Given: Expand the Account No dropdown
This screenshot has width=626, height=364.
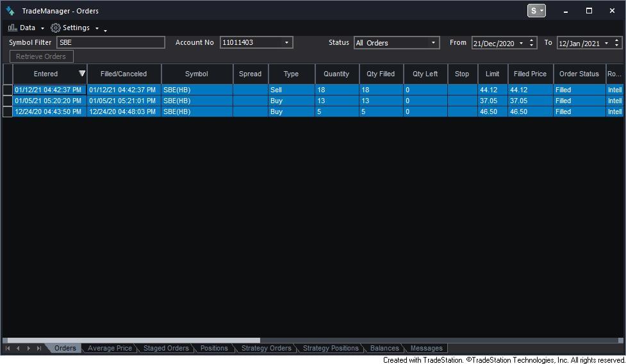Looking at the screenshot, I should coord(286,43).
